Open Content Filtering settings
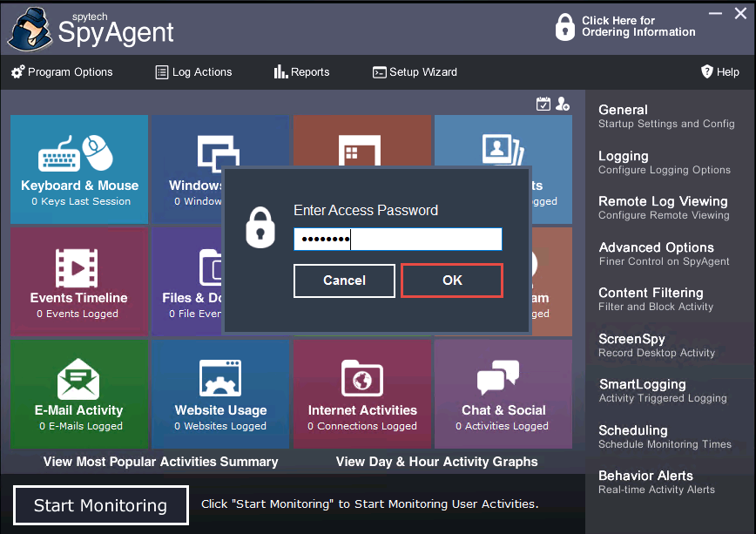This screenshot has height=534, width=756. click(x=656, y=299)
